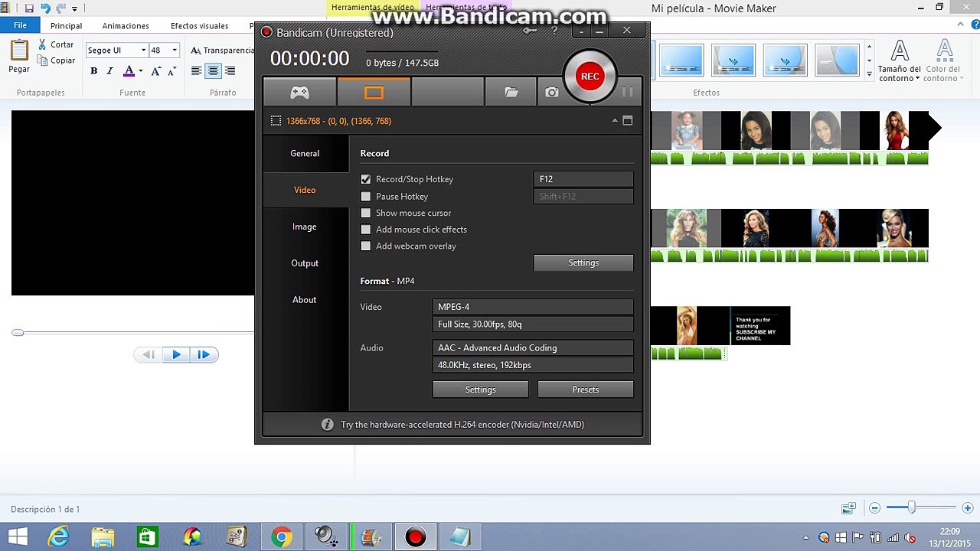Screen dimensions: 980x551
Task: Click the Transparencia button in ribbon
Action: click(222, 51)
